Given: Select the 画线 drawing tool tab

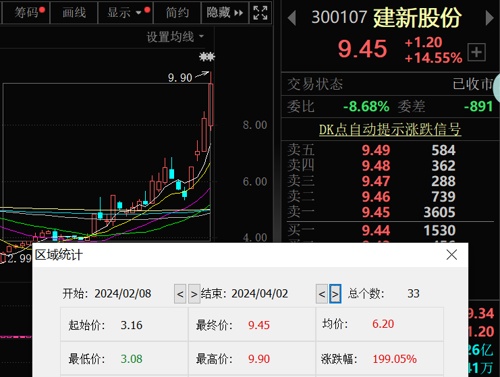Looking at the screenshot, I should pos(74,13).
